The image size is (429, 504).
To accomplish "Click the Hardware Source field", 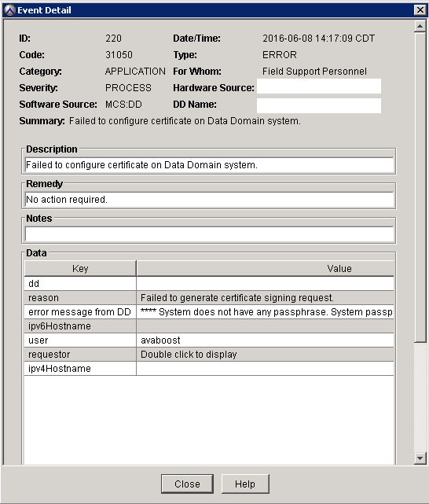I will click(319, 86).
